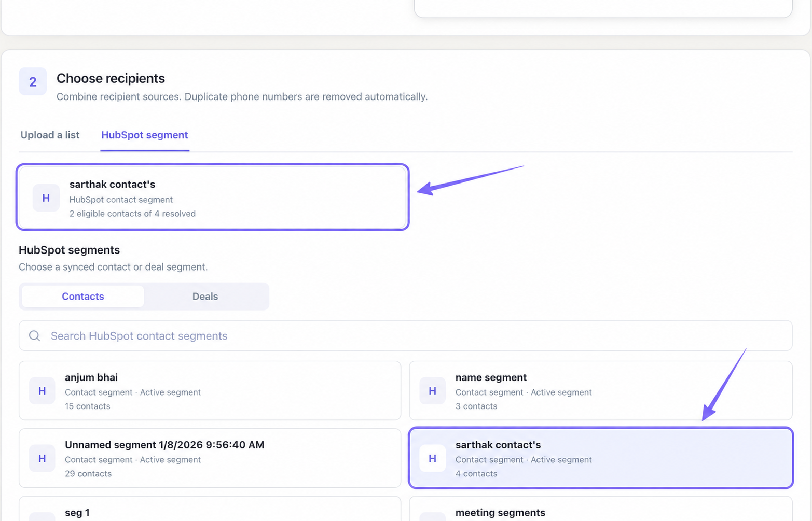Click the H icon of anjum bhai segment
Viewport: 812px width, 521px height.
[42, 391]
